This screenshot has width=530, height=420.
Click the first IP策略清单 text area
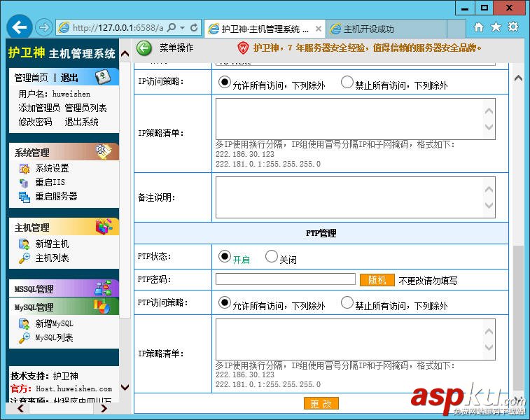point(355,119)
